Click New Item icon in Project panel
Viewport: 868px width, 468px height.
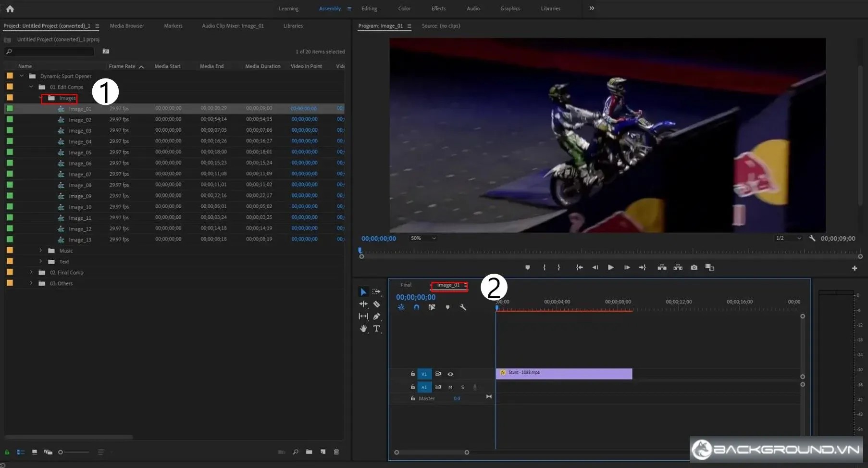click(x=323, y=452)
